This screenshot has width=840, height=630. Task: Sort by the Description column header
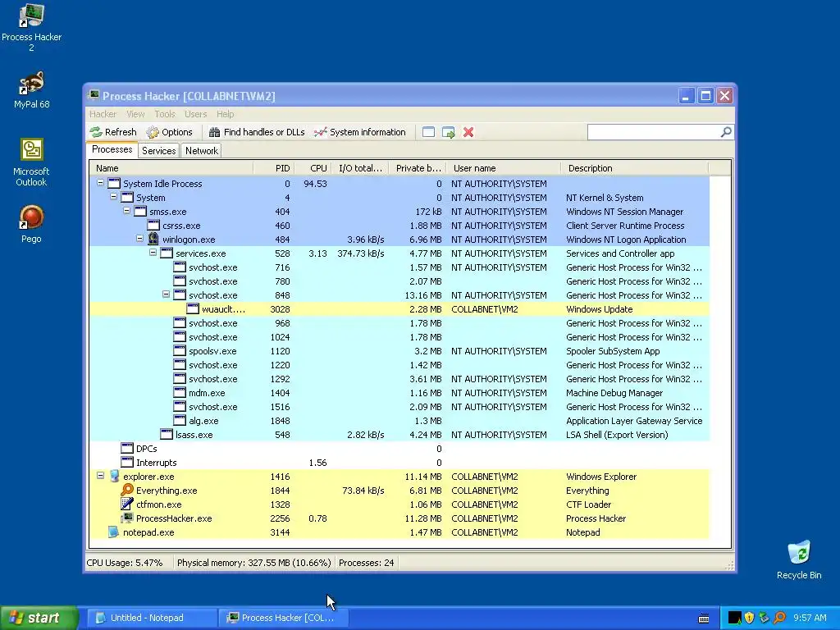coord(634,168)
